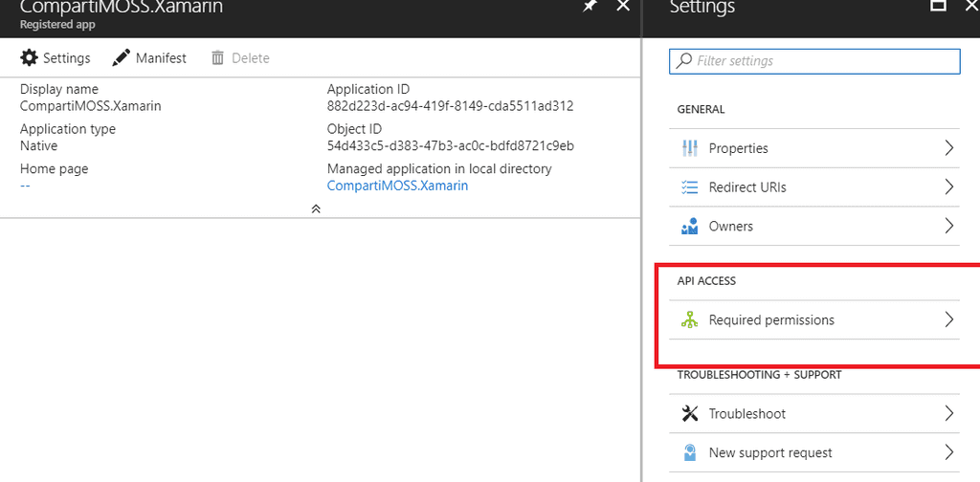Expand the Troubleshoot chevron arrow
Image resolution: width=980 pixels, height=482 pixels.
(x=948, y=414)
